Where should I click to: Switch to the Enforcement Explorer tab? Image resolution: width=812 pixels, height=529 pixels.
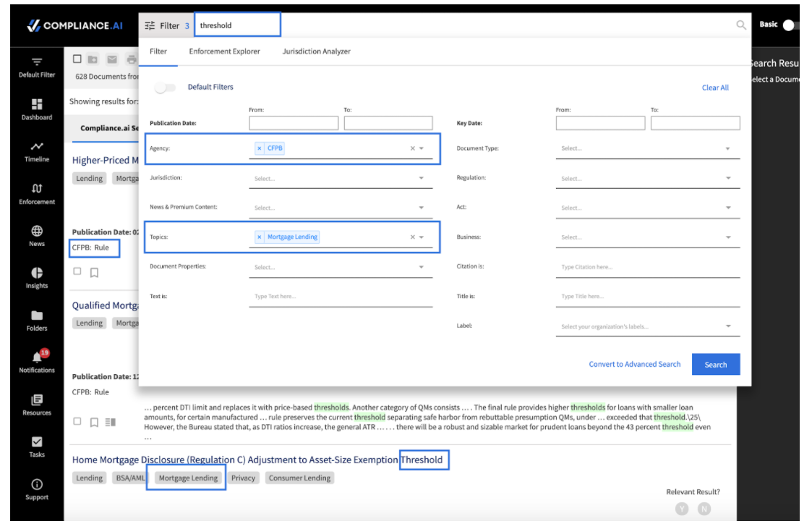click(x=224, y=51)
